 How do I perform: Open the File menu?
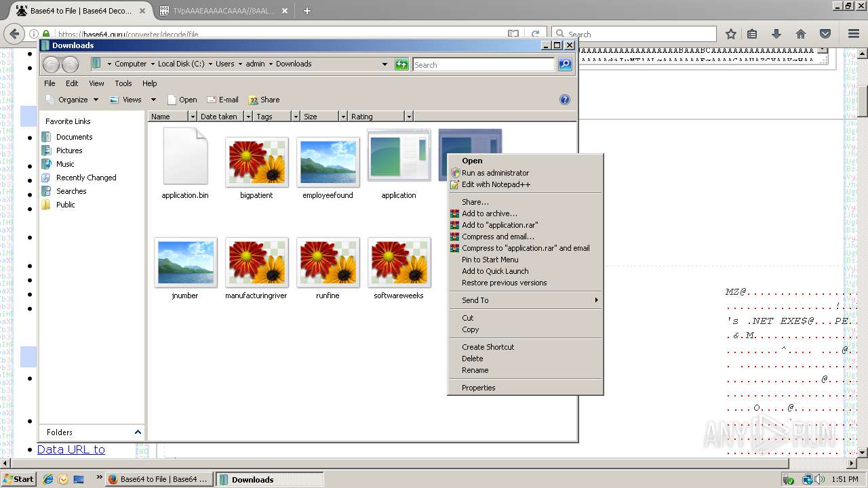click(50, 83)
